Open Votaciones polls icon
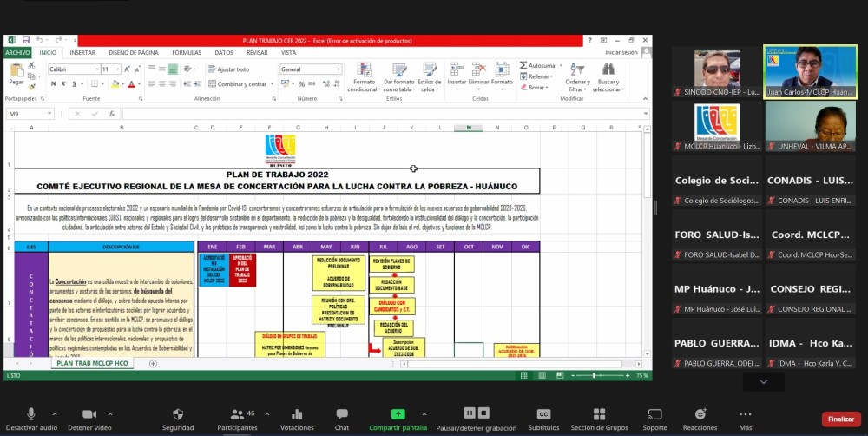868x436 pixels. tap(297, 415)
